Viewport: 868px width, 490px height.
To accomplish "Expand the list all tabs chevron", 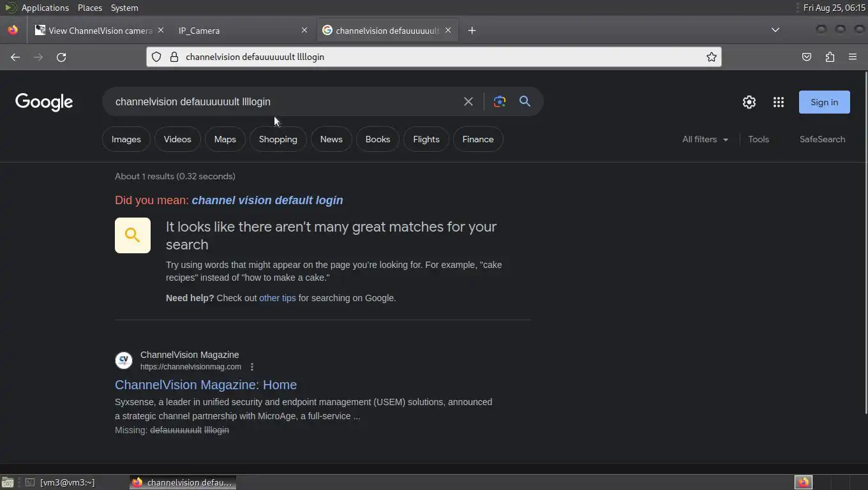I will click(x=775, y=30).
